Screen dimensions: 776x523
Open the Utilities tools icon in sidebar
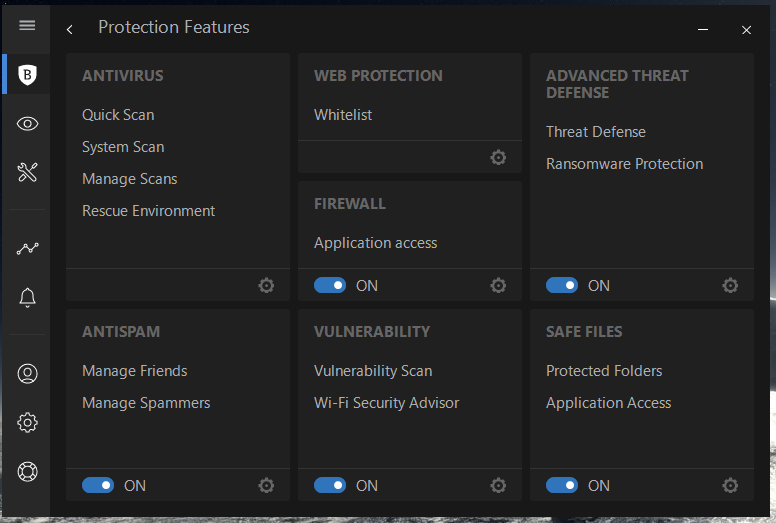[x=28, y=173]
